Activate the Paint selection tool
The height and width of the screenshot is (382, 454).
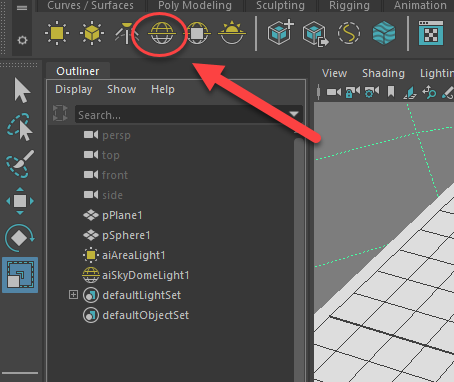coord(20,164)
